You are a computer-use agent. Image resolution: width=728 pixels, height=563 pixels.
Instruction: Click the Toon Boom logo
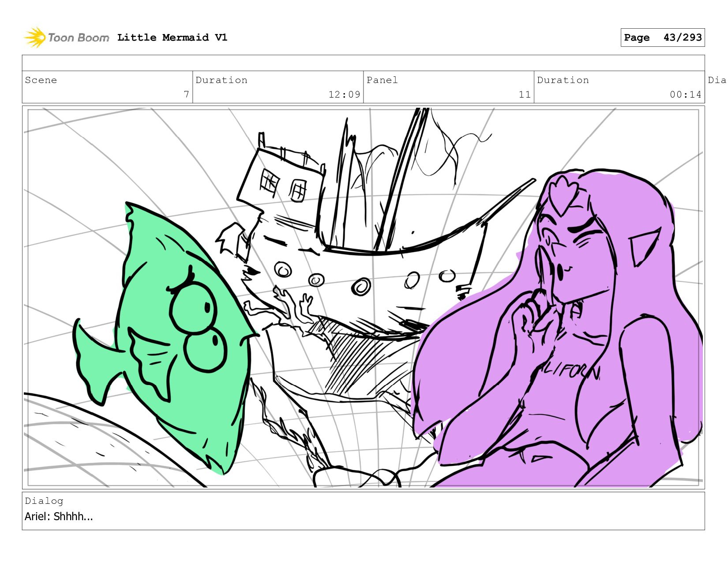point(66,38)
